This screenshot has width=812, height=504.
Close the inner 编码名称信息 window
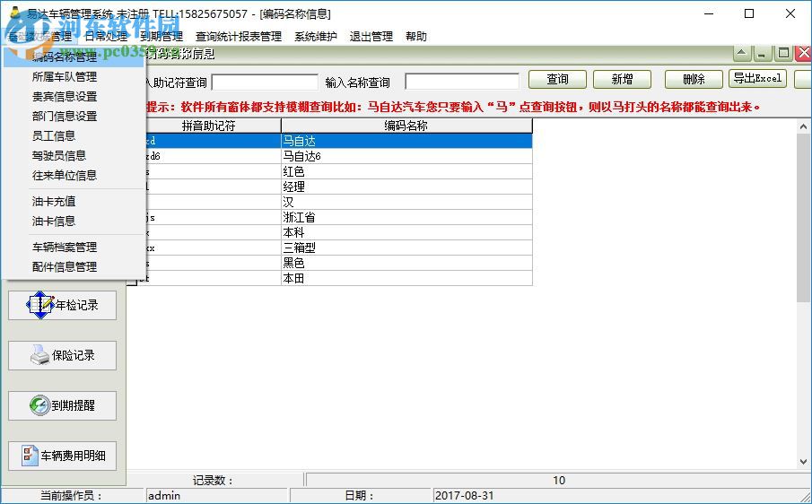click(x=804, y=53)
